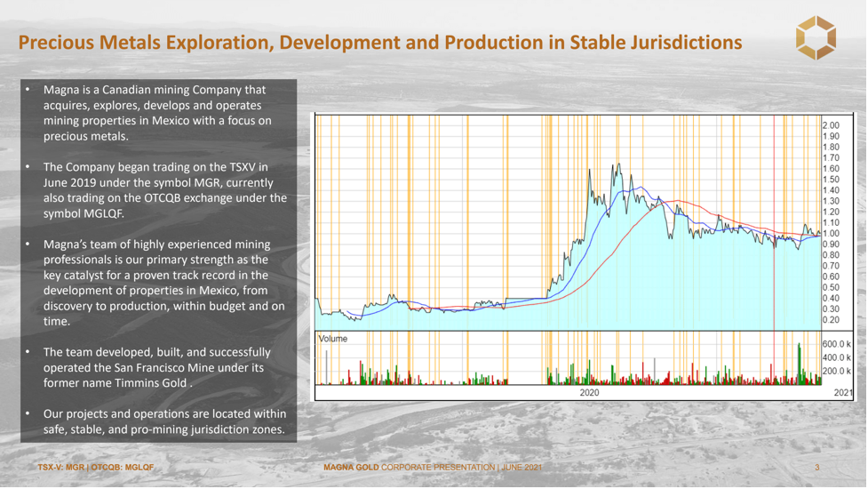Click the '2.00' price axis label
This screenshot has height=489, width=868.
click(831, 125)
